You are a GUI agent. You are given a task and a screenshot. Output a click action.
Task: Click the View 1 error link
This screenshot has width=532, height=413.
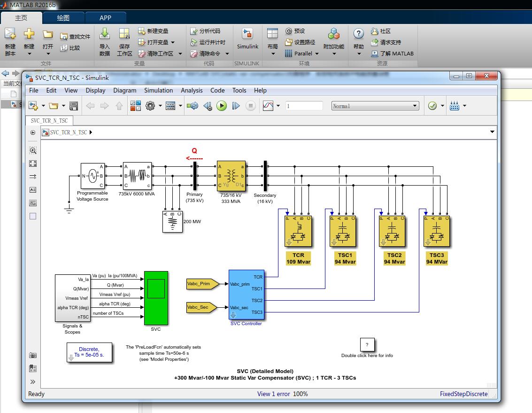coord(273,394)
